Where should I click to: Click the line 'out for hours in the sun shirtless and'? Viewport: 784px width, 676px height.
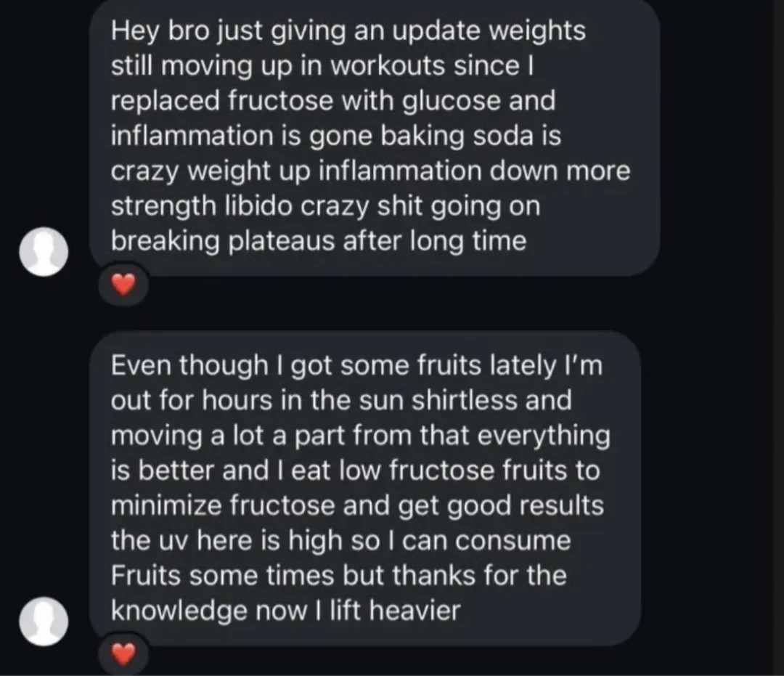point(341,400)
